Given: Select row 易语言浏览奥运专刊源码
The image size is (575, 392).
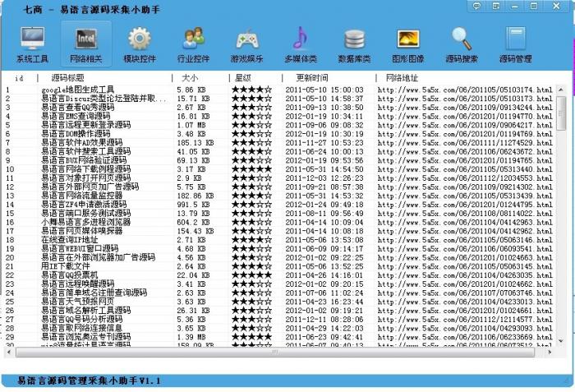Looking at the screenshot, I should coord(278,337).
